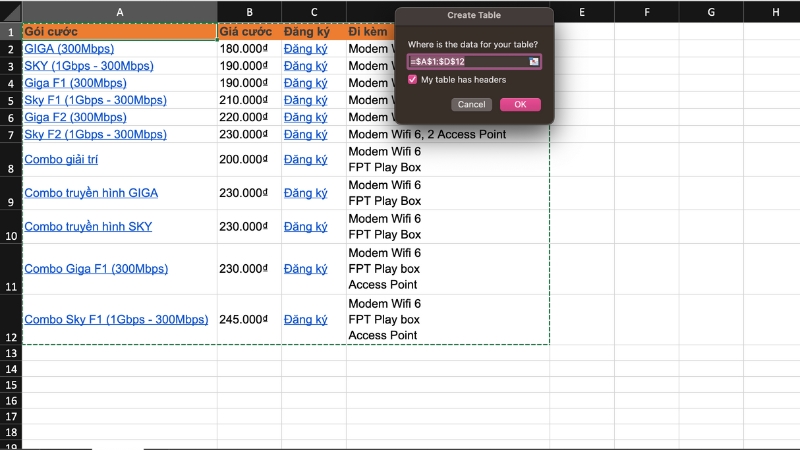
Task: Open the SKY (1Gbps - 300Mbps) link
Action: point(88,66)
